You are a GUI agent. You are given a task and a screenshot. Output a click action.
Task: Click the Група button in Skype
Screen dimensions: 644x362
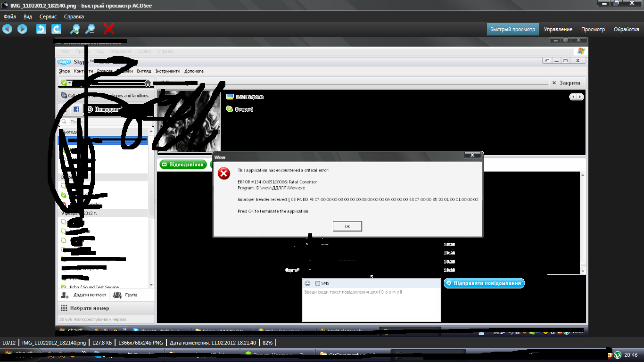125,295
